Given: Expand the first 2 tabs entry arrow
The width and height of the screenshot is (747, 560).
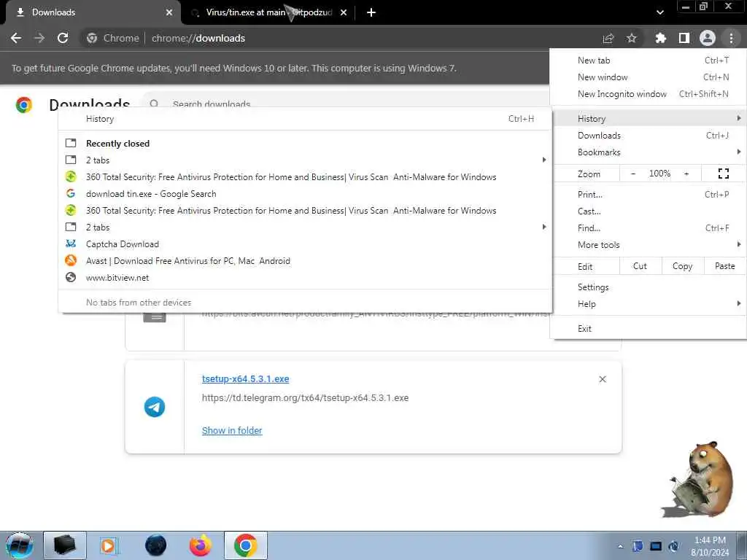Looking at the screenshot, I should 543,160.
